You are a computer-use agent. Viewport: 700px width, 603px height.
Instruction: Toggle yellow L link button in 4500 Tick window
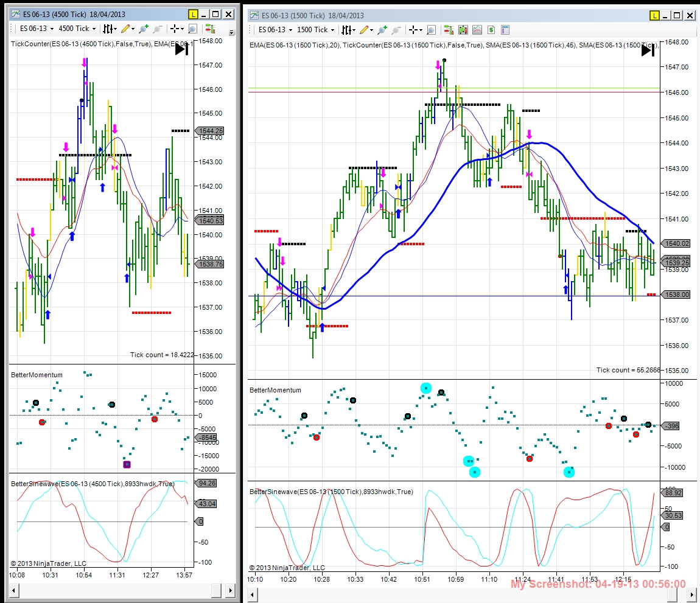click(193, 14)
